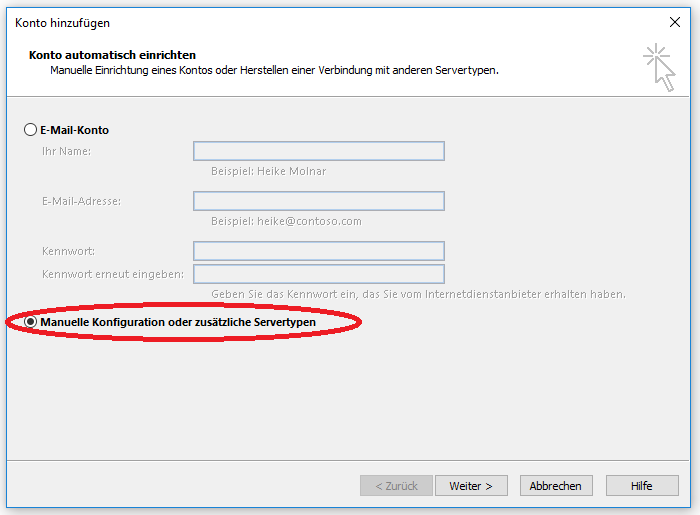The image size is (700, 515).
Task: Click the example text Beispiel: Heike Molnar
Action: 269,171
